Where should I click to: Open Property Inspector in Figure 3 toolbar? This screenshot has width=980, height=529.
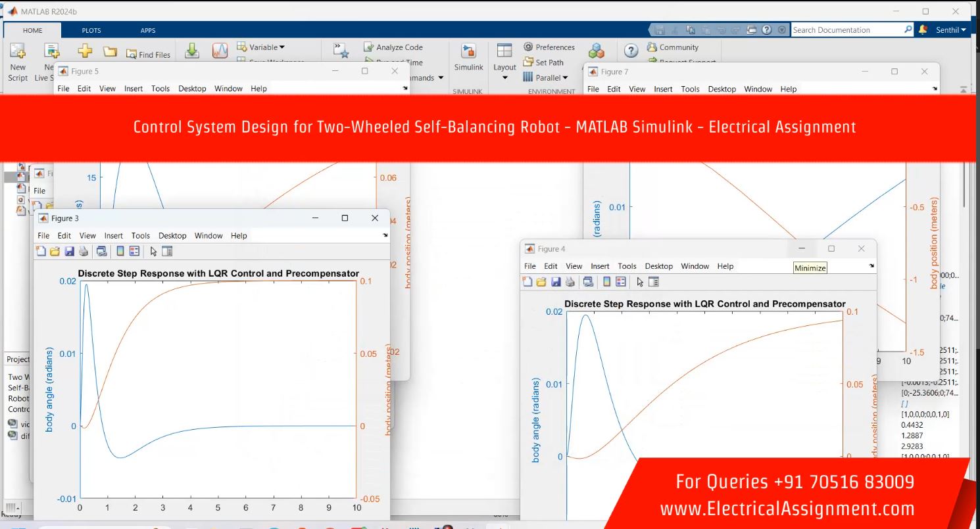coord(166,251)
